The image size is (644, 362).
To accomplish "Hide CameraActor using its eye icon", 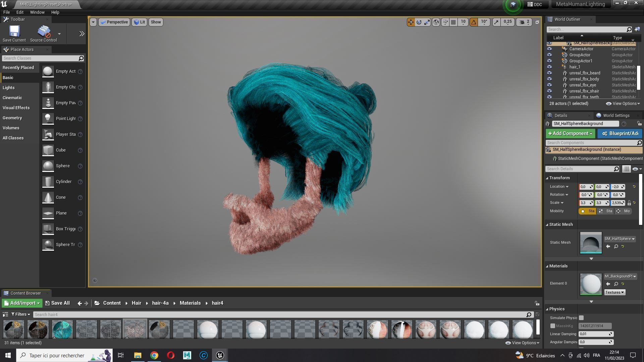I will pos(549,49).
